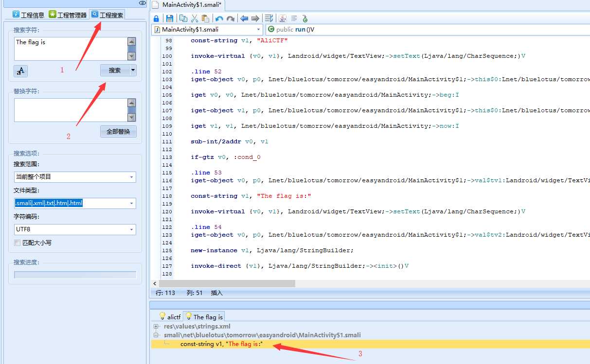Click the 插入 insert mode indicator
The height and width of the screenshot is (364, 590).
[217, 293]
